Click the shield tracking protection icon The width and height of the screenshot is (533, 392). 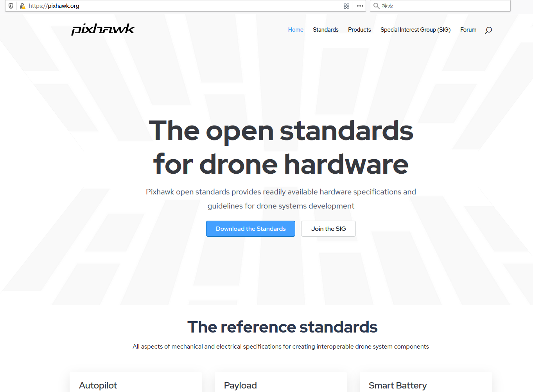tap(11, 6)
